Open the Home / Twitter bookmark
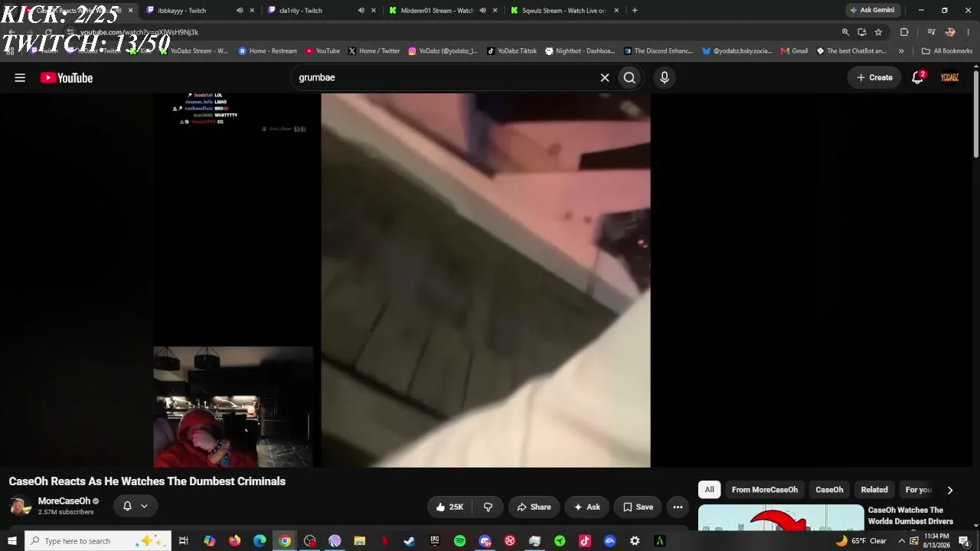This screenshot has height=551, width=980. tap(374, 51)
